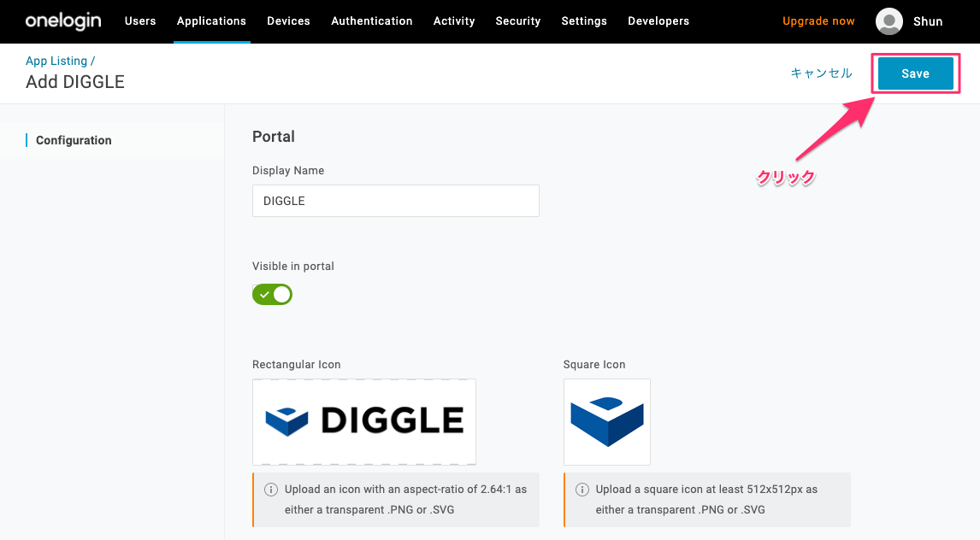Expand the Authentication menu
The width and height of the screenshot is (980, 540).
pyautogui.click(x=371, y=21)
